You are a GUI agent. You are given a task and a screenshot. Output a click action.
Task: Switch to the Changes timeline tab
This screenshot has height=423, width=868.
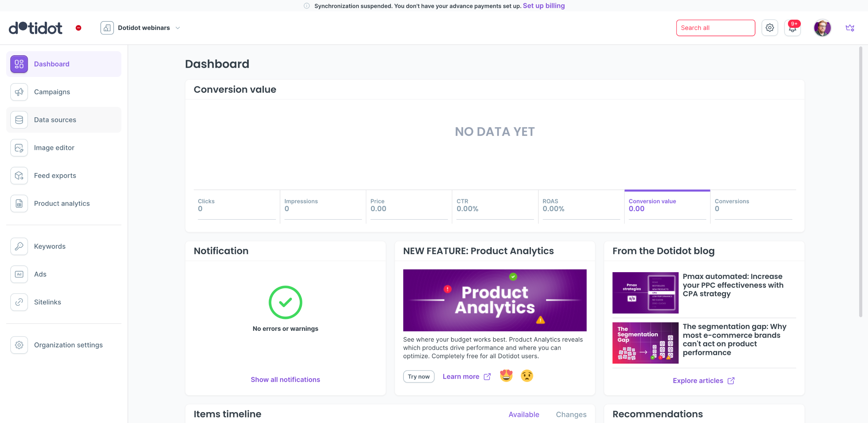pos(571,414)
